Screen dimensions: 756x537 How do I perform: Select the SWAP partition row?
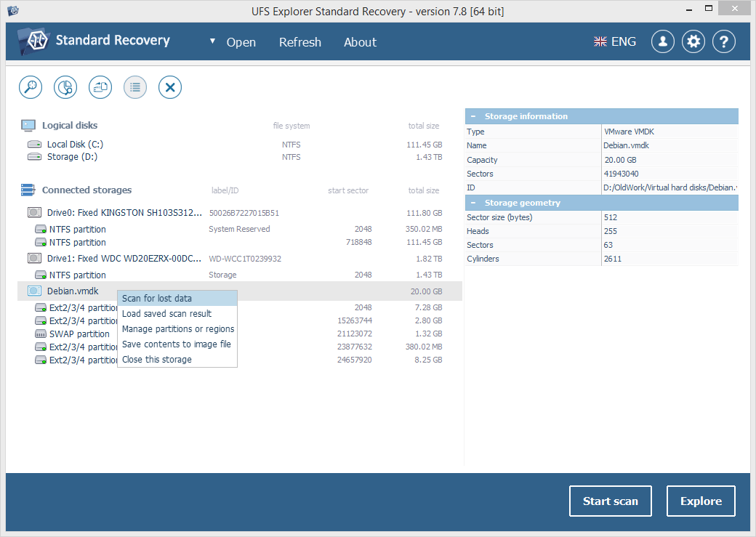coord(239,334)
